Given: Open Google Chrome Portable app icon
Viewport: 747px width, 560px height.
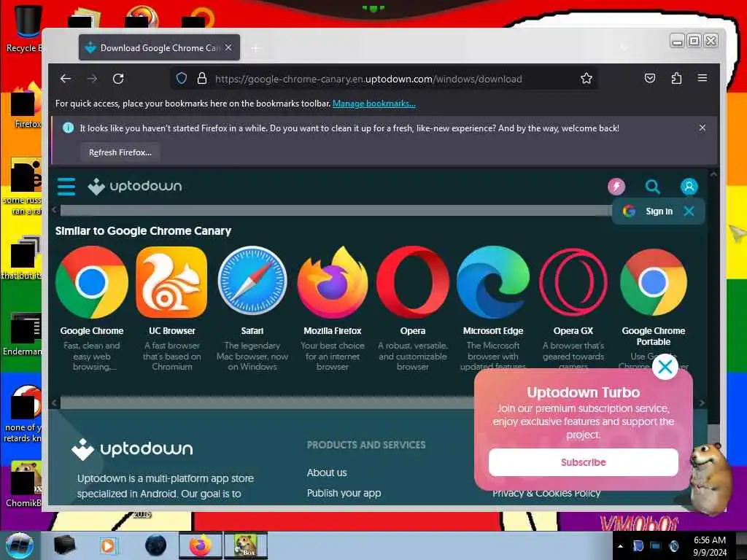Looking at the screenshot, I should click(654, 282).
